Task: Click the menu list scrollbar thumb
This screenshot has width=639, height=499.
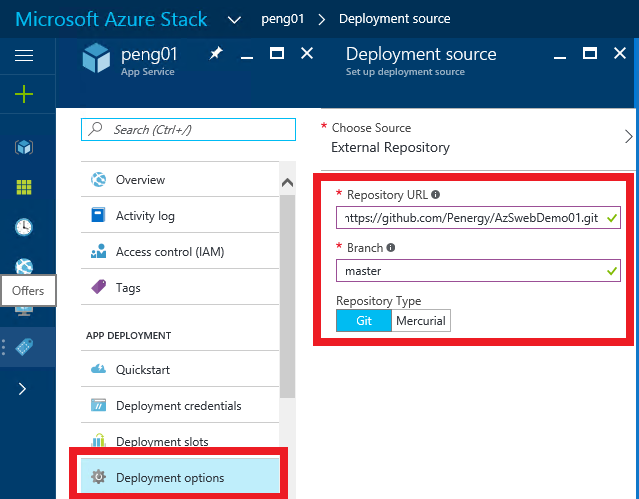Action: coord(287,296)
